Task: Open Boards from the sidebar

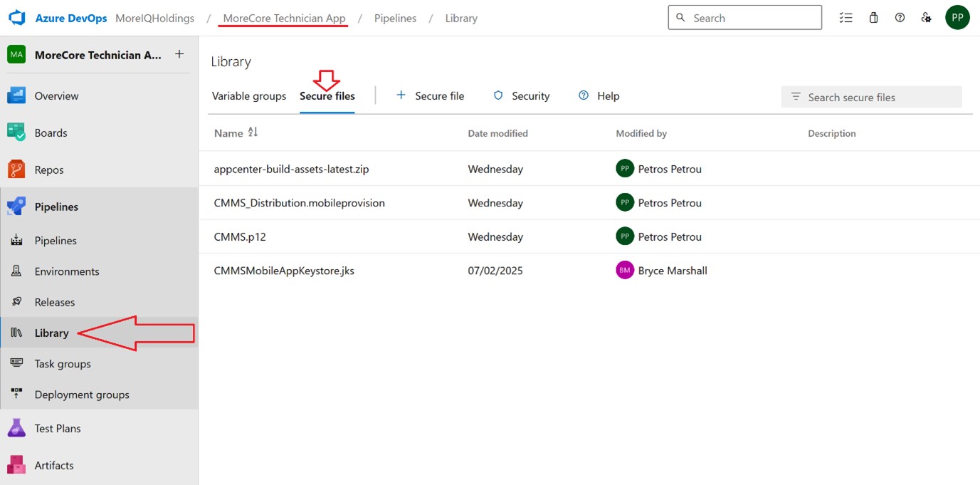Action: coord(51,132)
